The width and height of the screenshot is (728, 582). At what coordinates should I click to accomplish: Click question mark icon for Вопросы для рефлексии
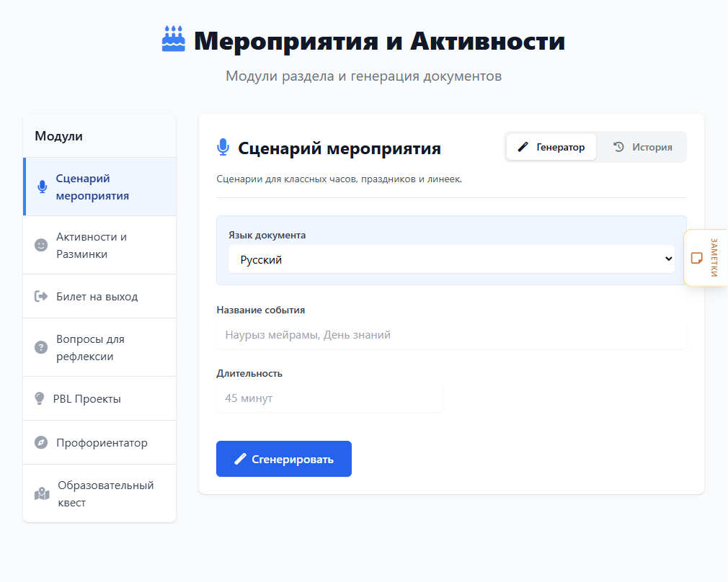(41, 347)
